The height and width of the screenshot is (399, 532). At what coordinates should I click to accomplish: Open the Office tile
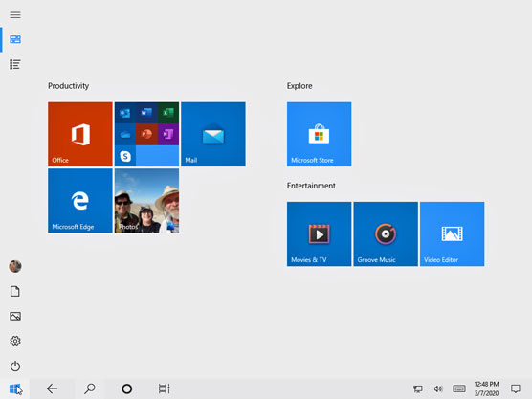pyautogui.click(x=80, y=134)
